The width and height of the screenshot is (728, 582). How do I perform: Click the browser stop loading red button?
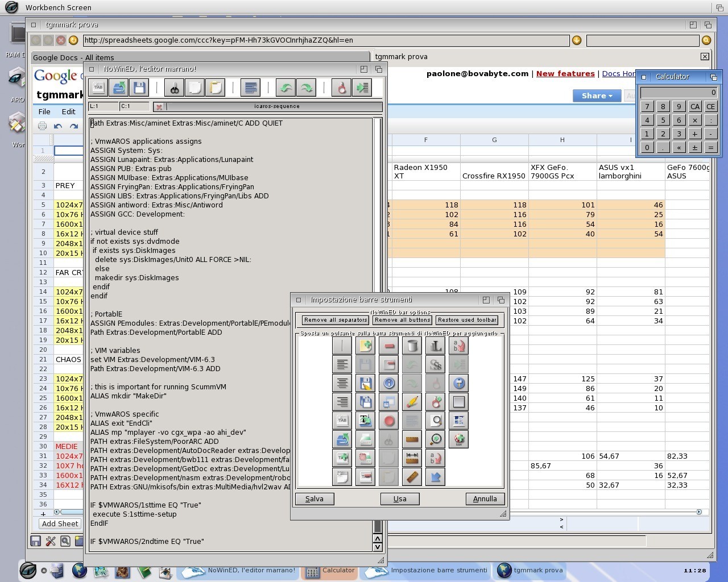tap(61, 40)
